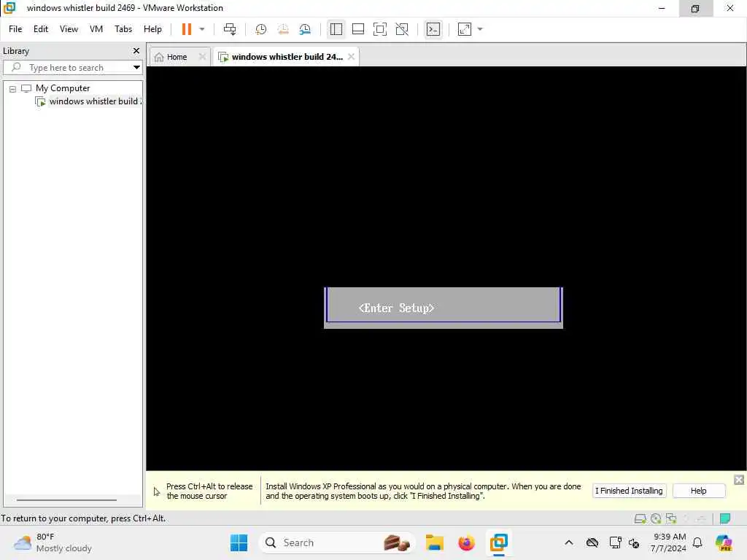
Task: Click the network tray icon
Action: point(615,542)
